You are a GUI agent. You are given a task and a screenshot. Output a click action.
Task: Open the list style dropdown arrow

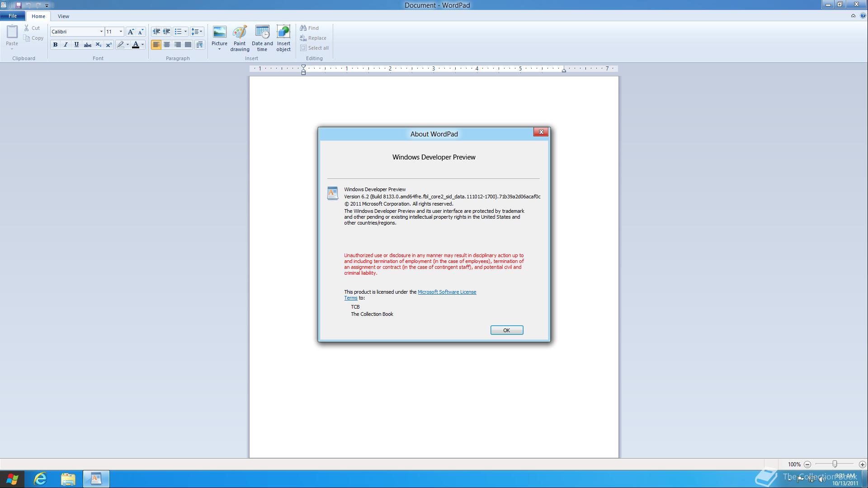(185, 32)
